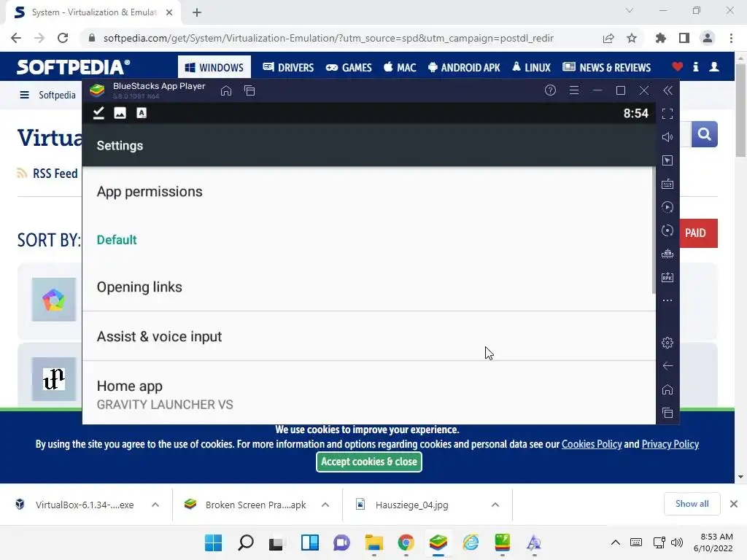Open the image notification in Android status bar
The width and height of the screenshot is (747, 560).
[x=120, y=113]
